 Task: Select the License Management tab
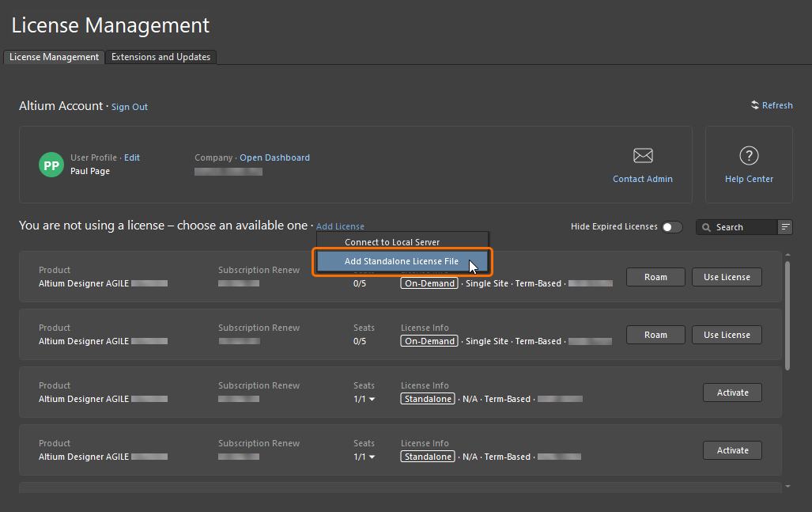(x=55, y=57)
